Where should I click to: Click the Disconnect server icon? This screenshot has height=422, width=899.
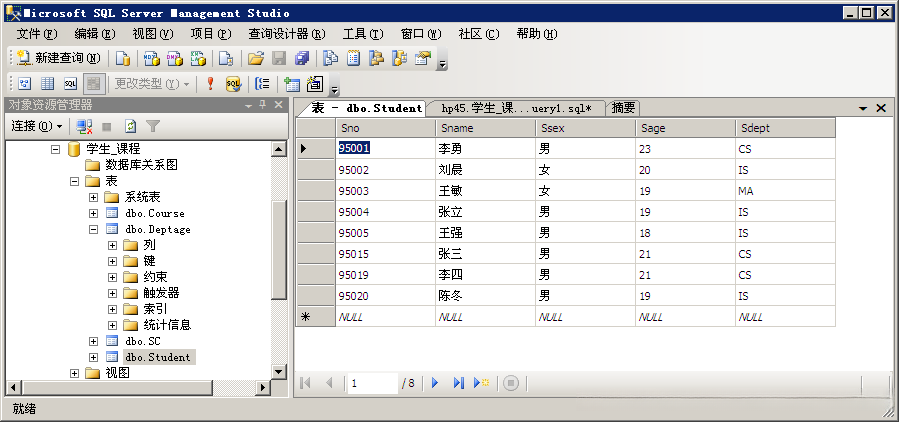(x=84, y=126)
